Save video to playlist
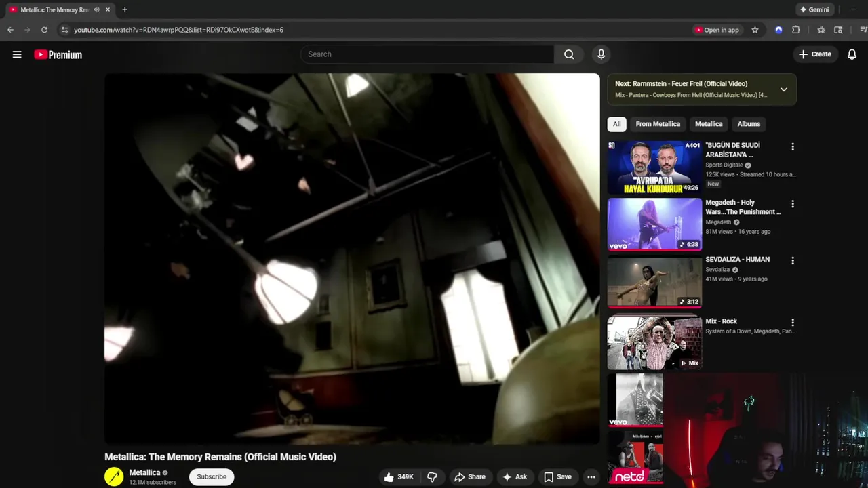The height and width of the screenshot is (488, 868). [x=557, y=477]
